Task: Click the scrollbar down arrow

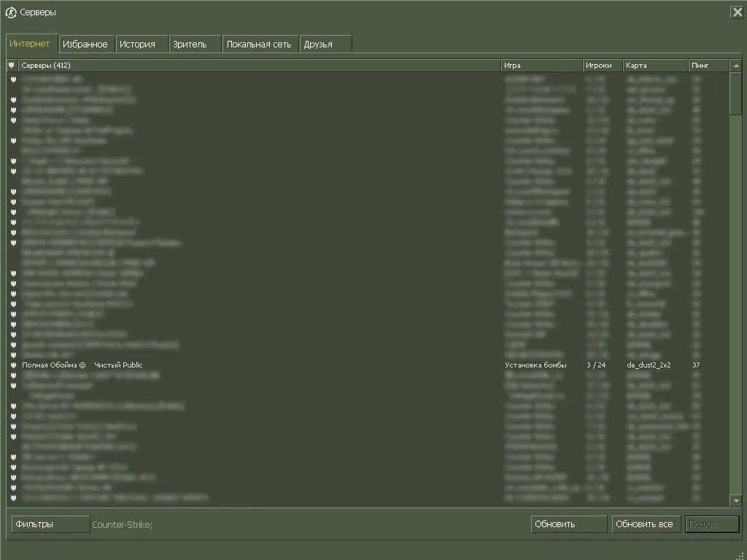Action: tap(736, 500)
